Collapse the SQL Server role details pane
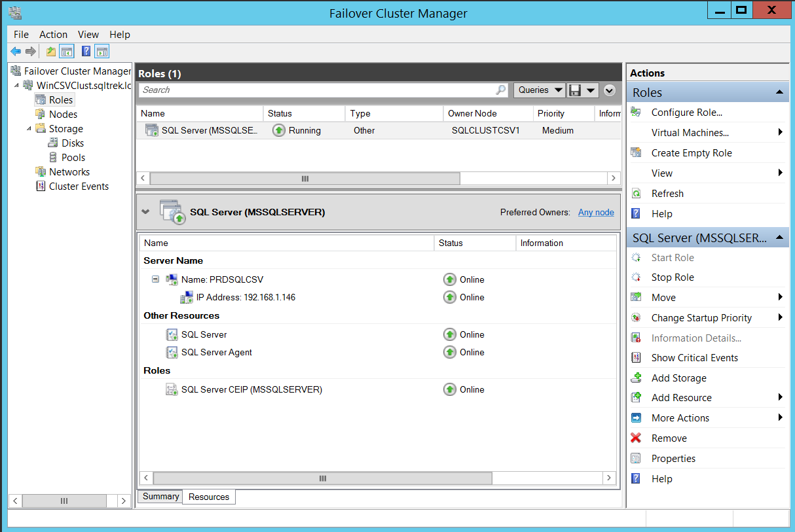 click(x=145, y=212)
